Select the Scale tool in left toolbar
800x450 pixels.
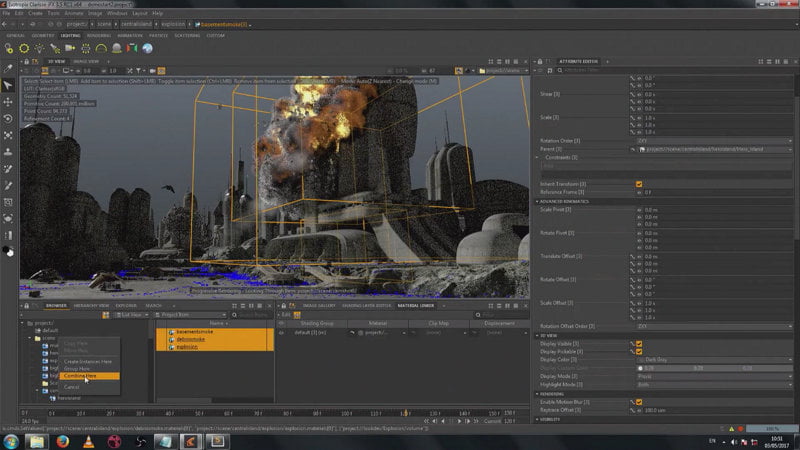click(8, 136)
